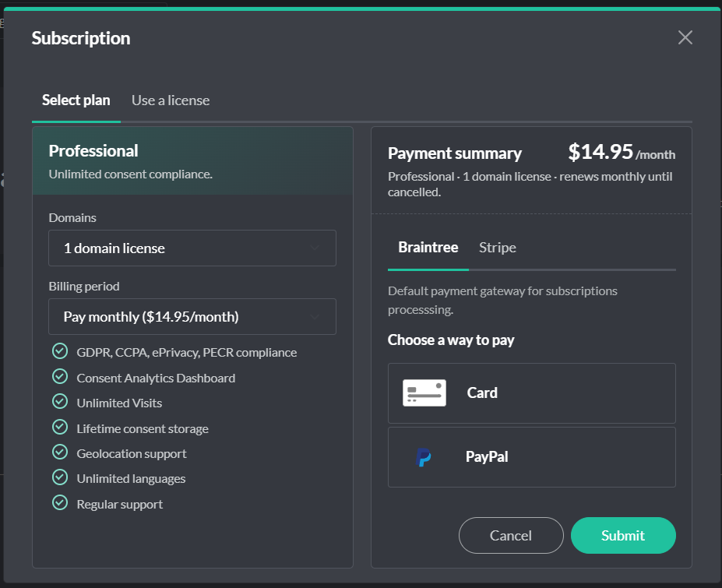722x588 pixels.
Task: Cancel the subscription dialog
Action: (511, 536)
